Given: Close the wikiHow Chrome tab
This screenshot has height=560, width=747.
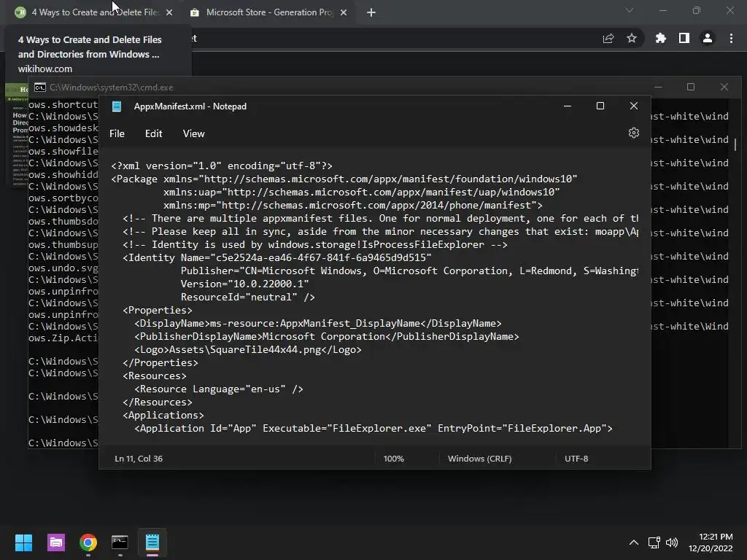Looking at the screenshot, I should pos(169,12).
